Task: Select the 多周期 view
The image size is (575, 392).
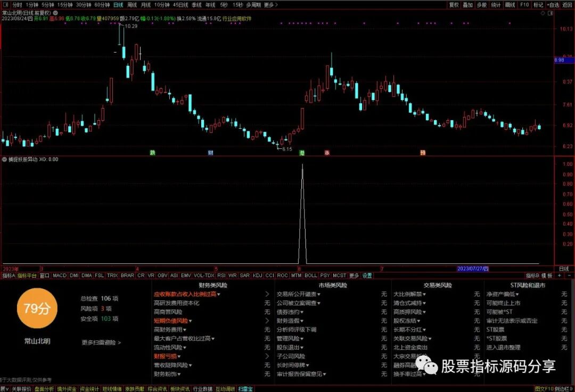Action: (253, 5)
